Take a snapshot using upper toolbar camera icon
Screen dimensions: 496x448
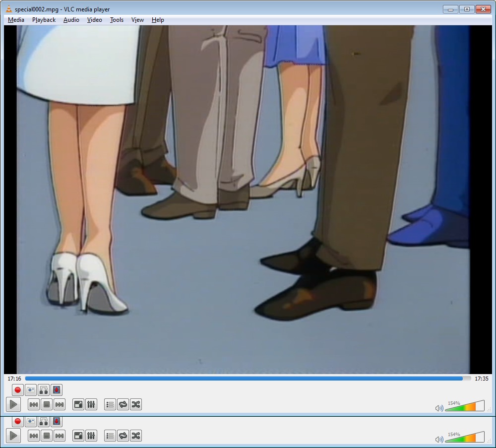[x=31, y=390]
